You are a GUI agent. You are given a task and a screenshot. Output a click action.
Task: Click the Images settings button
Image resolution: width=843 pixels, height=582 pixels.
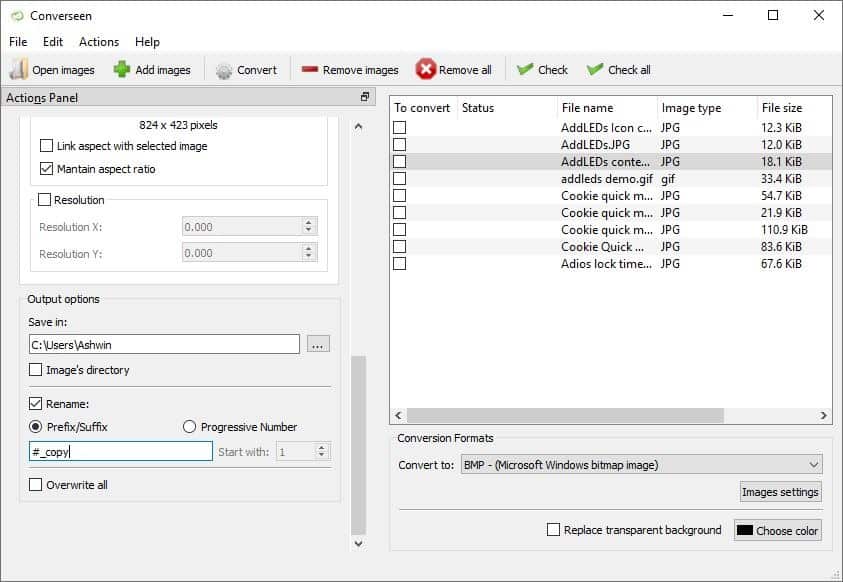coord(780,492)
